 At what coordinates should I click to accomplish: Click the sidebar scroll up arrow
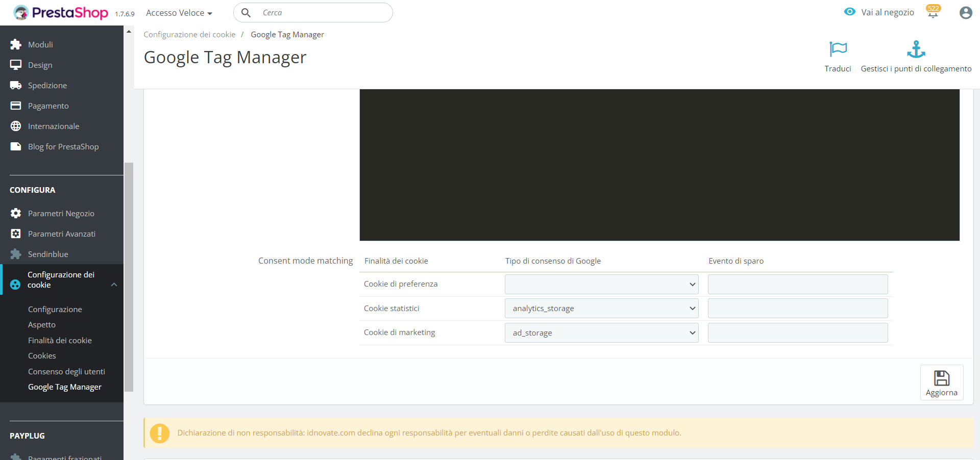coord(129,31)
